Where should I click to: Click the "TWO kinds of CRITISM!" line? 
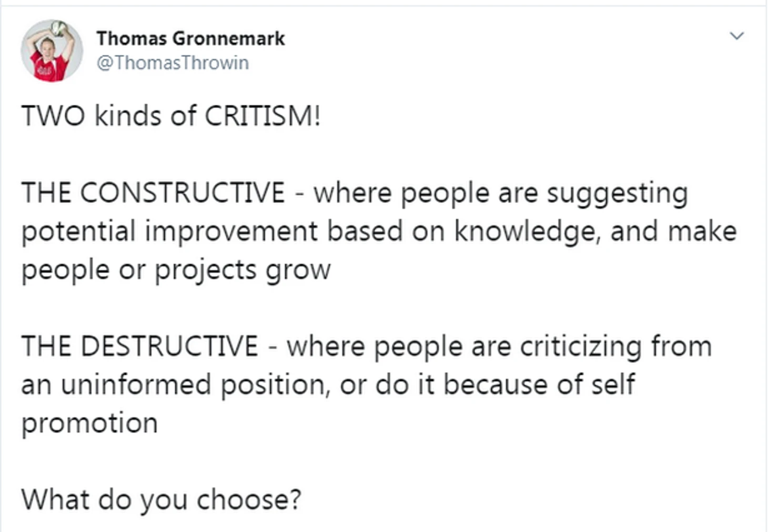(170, 116)
